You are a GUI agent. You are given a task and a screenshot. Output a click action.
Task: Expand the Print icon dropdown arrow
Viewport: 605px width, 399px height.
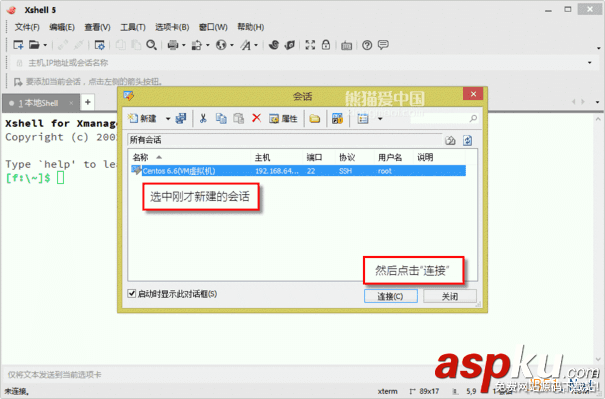click(x=184, y=46)
